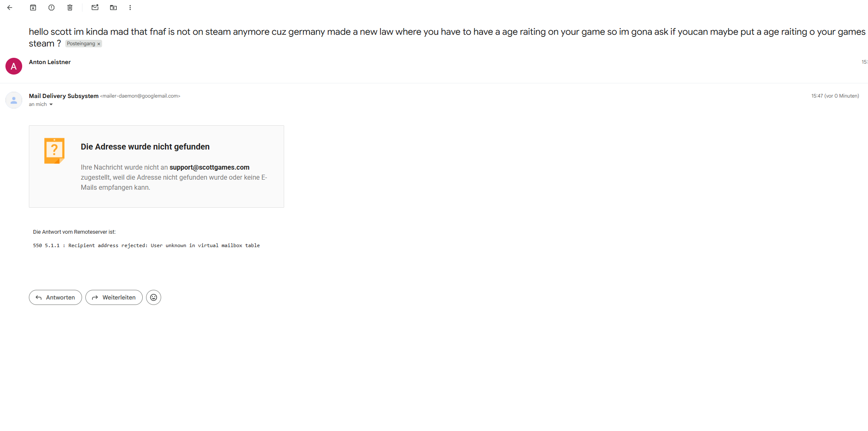868x431 pixels.
Task: Expand 'an mich' recipient details
Action: (x=51, y=105)
